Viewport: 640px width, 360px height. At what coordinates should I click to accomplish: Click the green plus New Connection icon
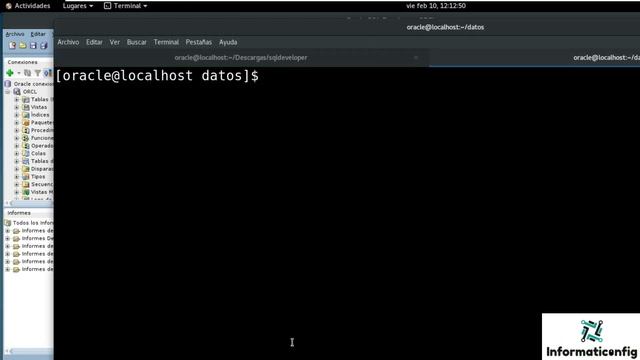(x=10, y=73)
